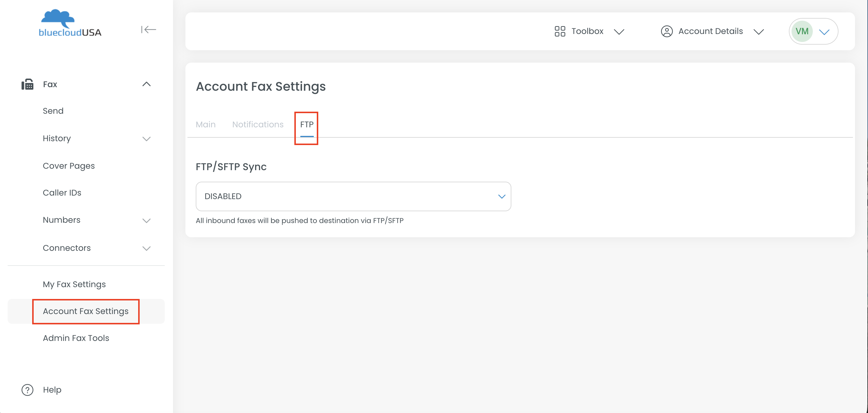Click the Account Details person icon
The width and height of the screenshot is (868, 413).
point(667,31)
